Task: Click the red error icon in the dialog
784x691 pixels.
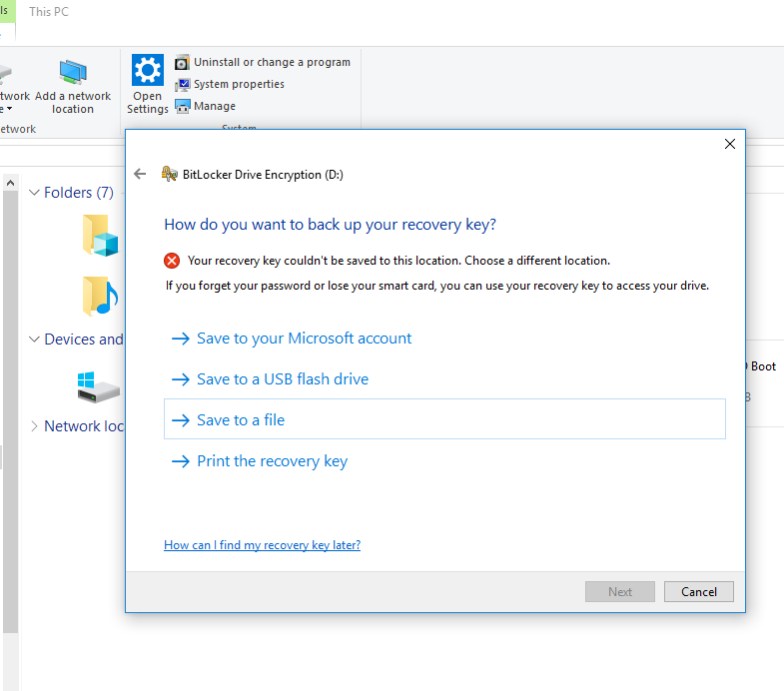Action: pos(172,261)
